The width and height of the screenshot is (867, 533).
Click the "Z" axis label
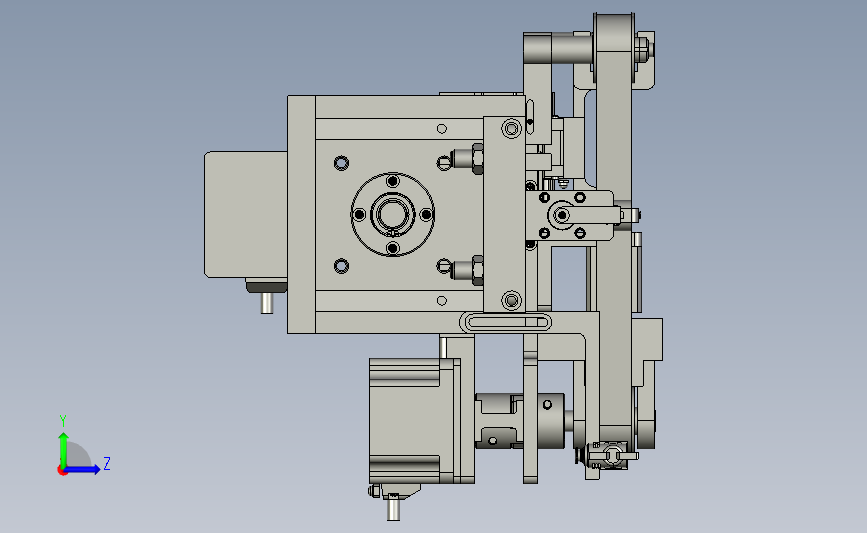[107, 463]
